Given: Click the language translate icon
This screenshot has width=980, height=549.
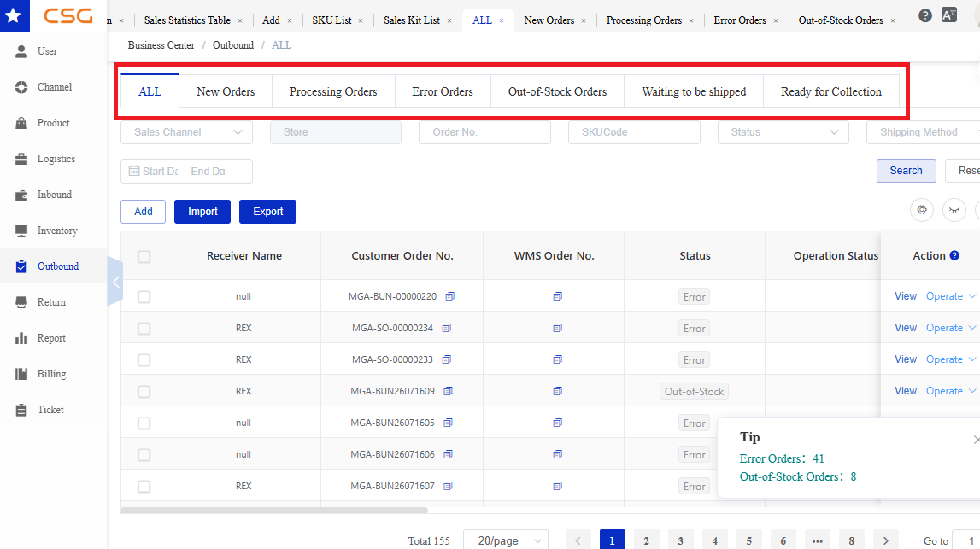Looking at the screenshot, I should [x=948, y=15].
